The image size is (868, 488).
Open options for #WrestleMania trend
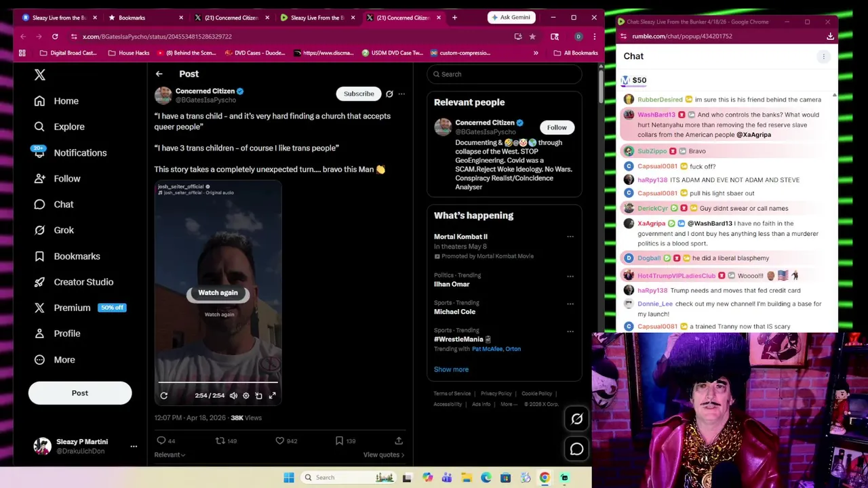coord(570,331)
